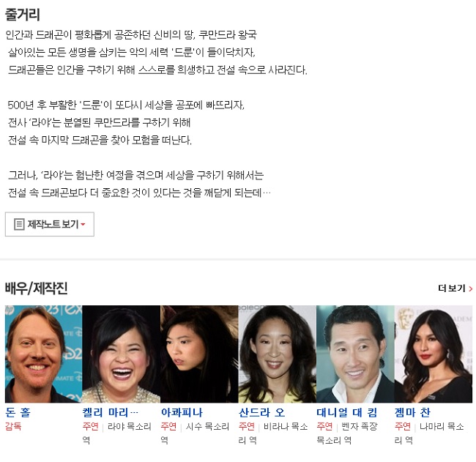Open the 제작노트 보기 button
The height and width of the screenshot is (462, 476).
(x=50, y=224)
